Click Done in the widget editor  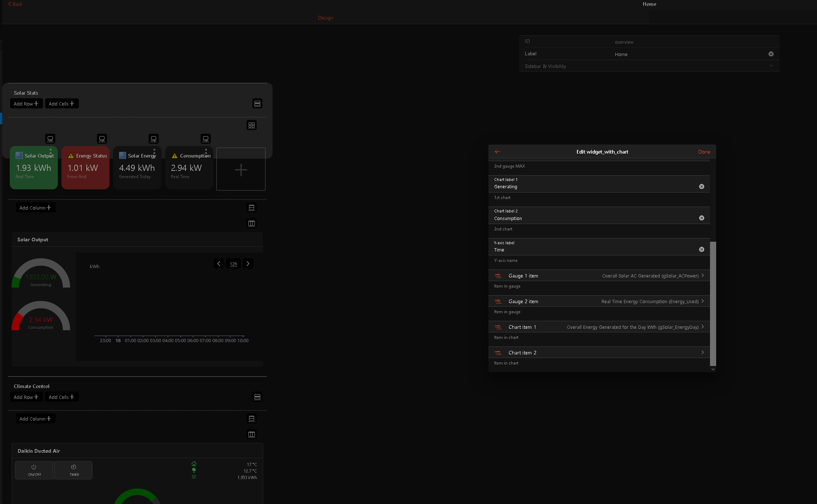(x=704, y=152)
